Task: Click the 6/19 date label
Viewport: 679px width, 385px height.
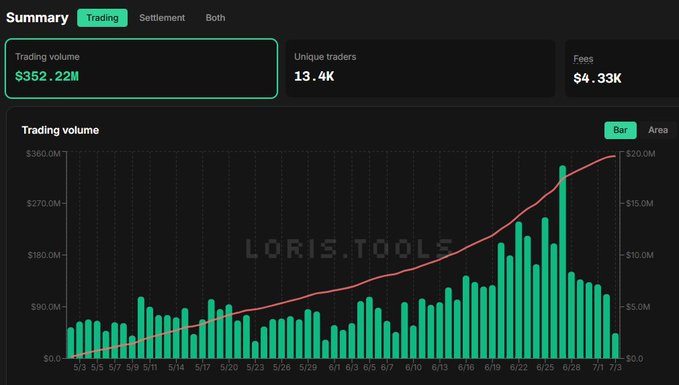Action: [x=492, y=368]
